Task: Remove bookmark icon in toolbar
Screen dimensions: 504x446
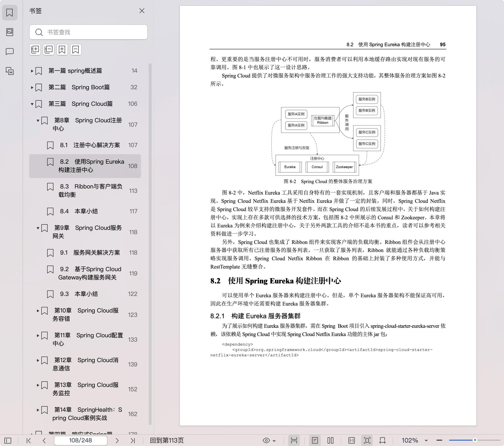Action: coord(76,50)
